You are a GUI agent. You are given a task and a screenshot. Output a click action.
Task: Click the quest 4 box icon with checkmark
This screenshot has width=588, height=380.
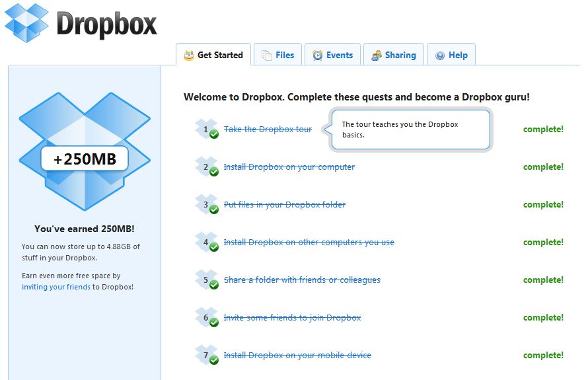click(207, 243)
